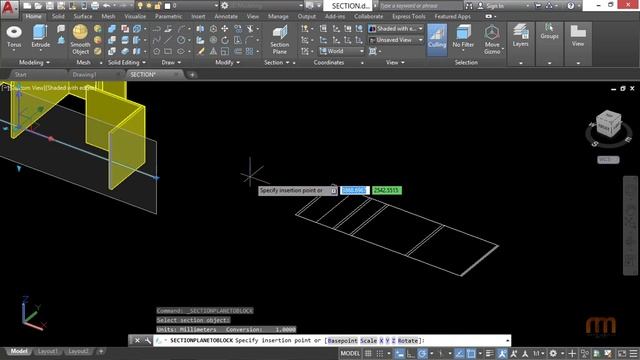Open the World UCS dropdown
The height and width of the screenshot is (360, 640).
click(x=341, y=51)
